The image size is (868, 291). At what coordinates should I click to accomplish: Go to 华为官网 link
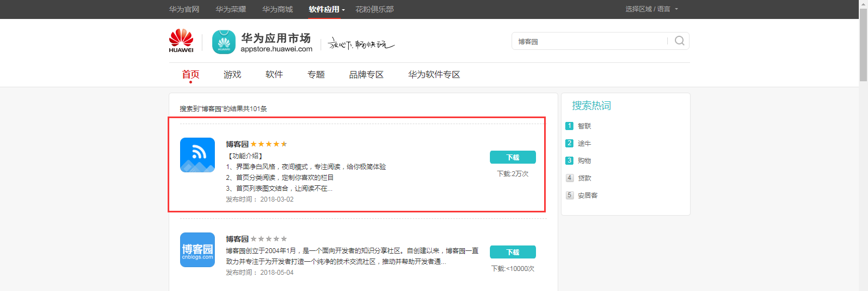184,9
